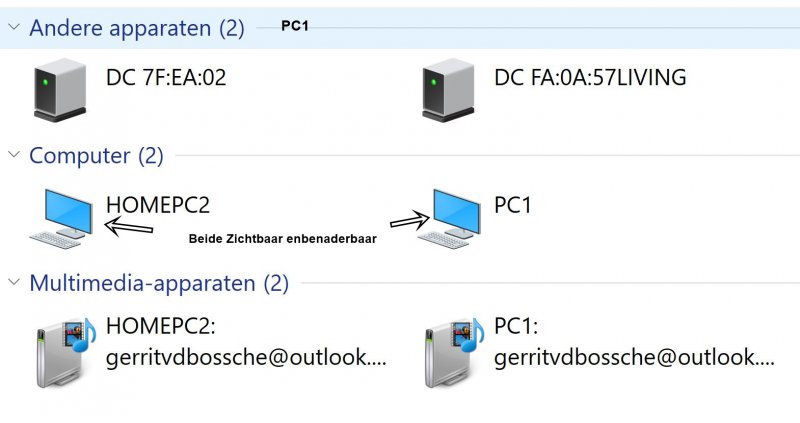The image size is (800, 423).
Task: Collapse the Andere apparaten group chevron
Action: tap(14, 28)
